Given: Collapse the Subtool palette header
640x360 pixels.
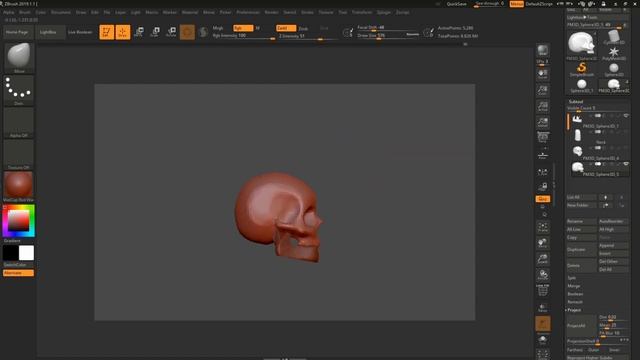Looking at the screenshot, I should [x=576, y=101].
